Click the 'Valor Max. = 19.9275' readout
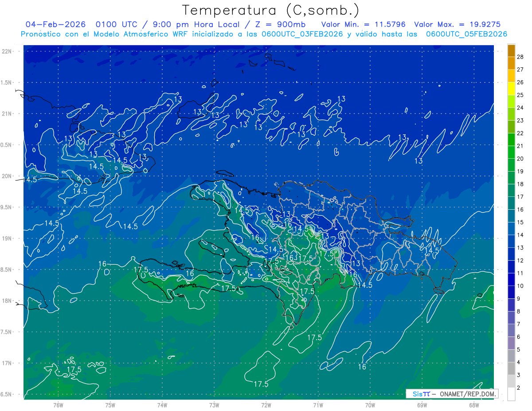Viewport: 532px width, 411px height. click(x=457, y=24)
